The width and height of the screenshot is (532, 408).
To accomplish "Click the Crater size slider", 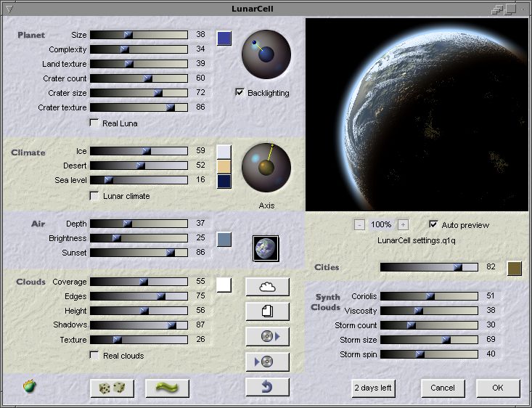I will click(x=139, y=93).
